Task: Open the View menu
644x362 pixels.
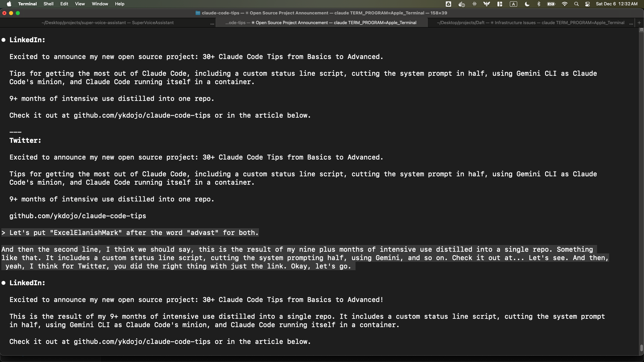Action: click(x=80, y=4)
